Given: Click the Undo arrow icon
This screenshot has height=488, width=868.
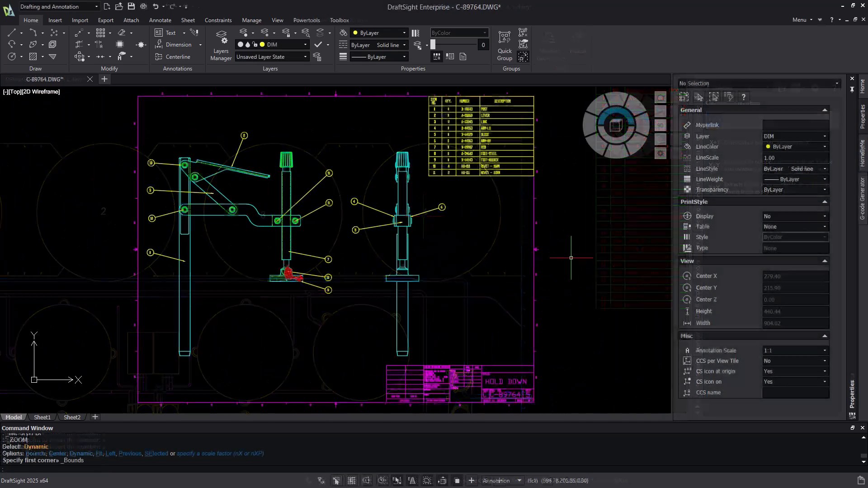Looking at the screenshot, I should [156, 6].
